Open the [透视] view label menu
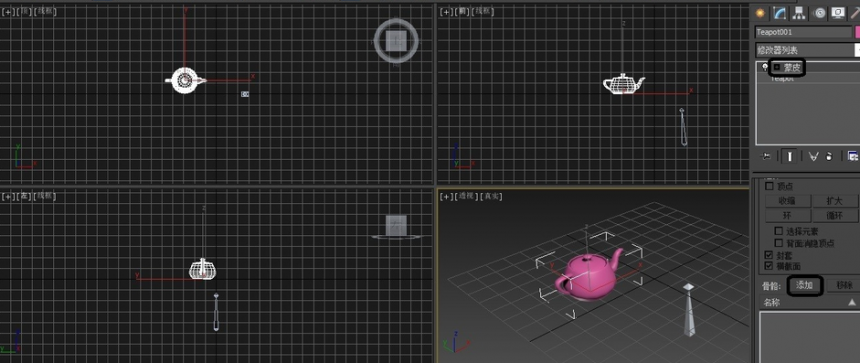This screenshot has height=363, width=860. tap(467, 196)
